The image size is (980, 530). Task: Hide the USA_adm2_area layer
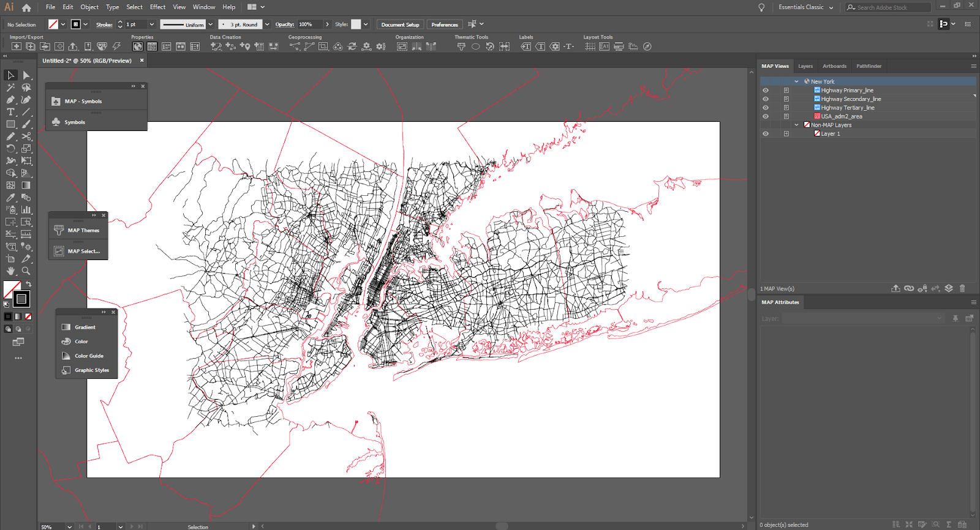pos(766,116)
